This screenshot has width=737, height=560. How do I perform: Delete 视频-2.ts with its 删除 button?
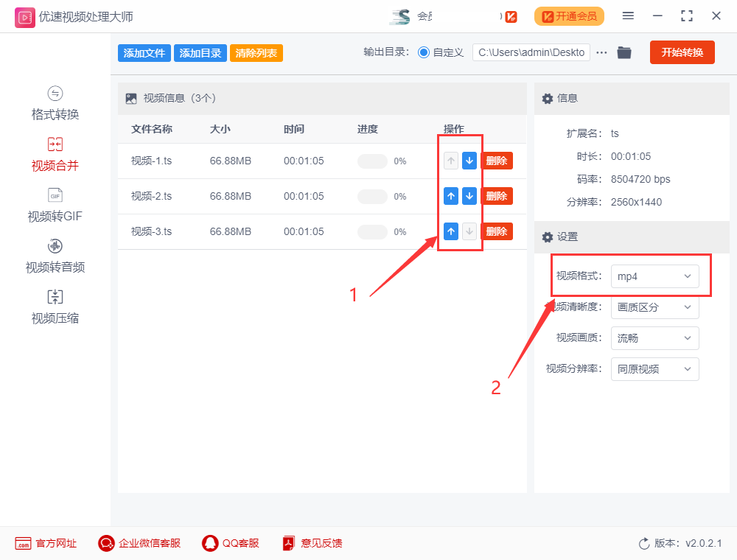point(497,195)
